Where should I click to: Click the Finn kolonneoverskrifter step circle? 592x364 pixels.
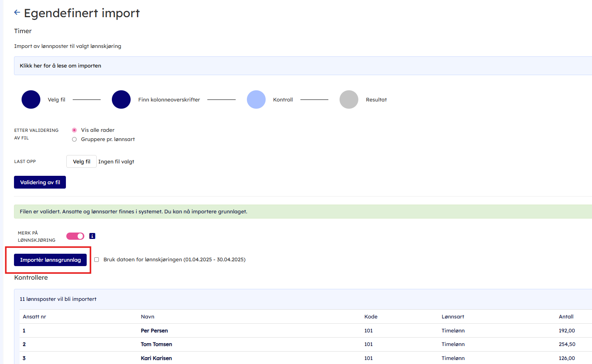[x=121, y=99]
